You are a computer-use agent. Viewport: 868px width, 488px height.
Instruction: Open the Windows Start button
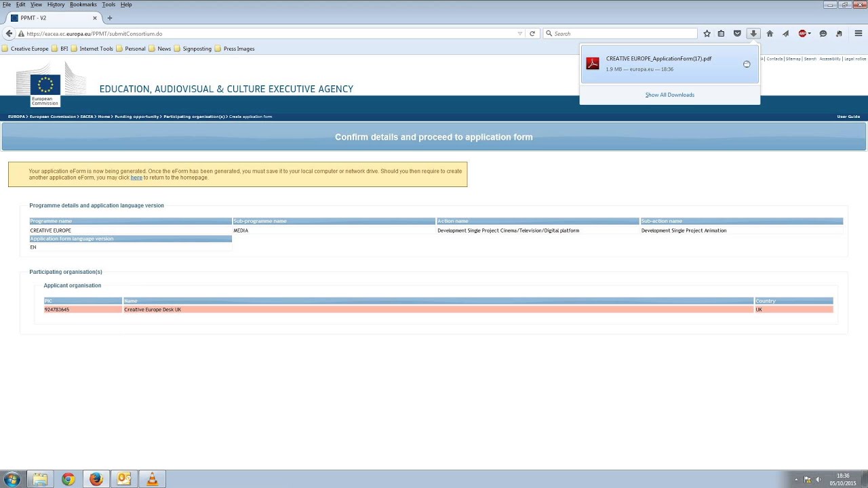[12, 479]
